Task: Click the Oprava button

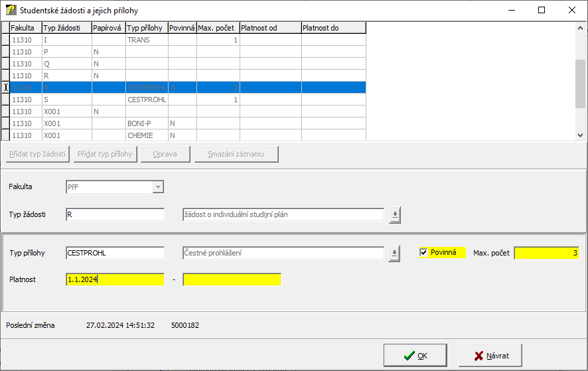Action: coord(165,154)
